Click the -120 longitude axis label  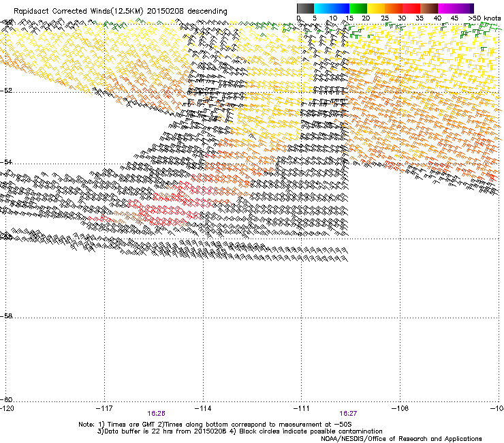click(7, 408)
